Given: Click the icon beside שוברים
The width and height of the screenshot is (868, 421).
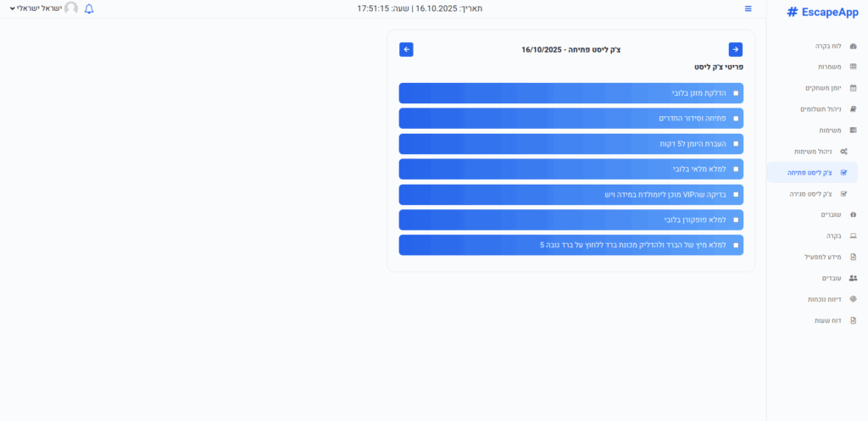Looking at the screenshot, I should [853, 215].
